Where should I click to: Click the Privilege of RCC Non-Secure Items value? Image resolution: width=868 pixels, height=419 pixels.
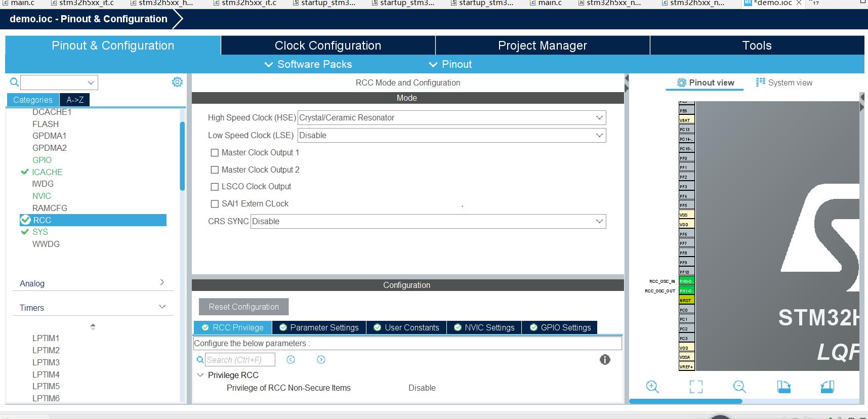click(422, 388)
